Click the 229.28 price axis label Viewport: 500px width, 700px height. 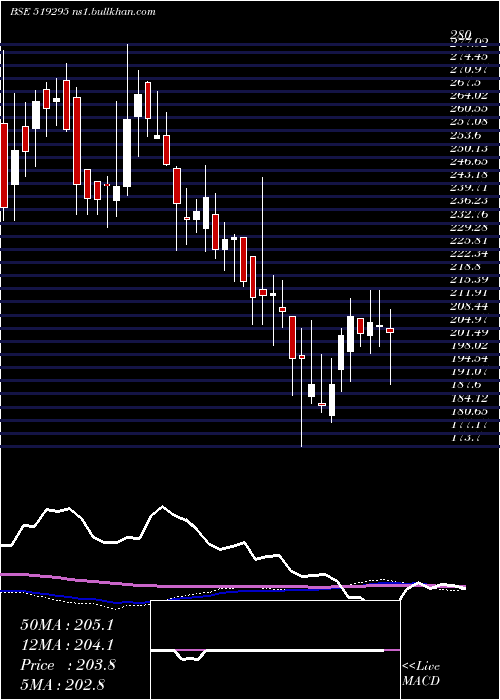469,227
